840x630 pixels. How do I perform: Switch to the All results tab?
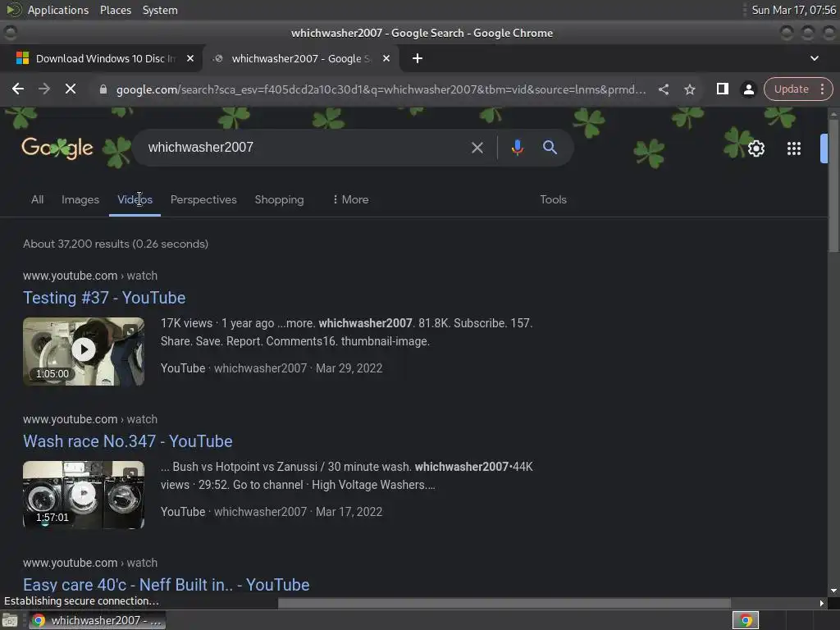pyautogui.click(x=38, y=199)
